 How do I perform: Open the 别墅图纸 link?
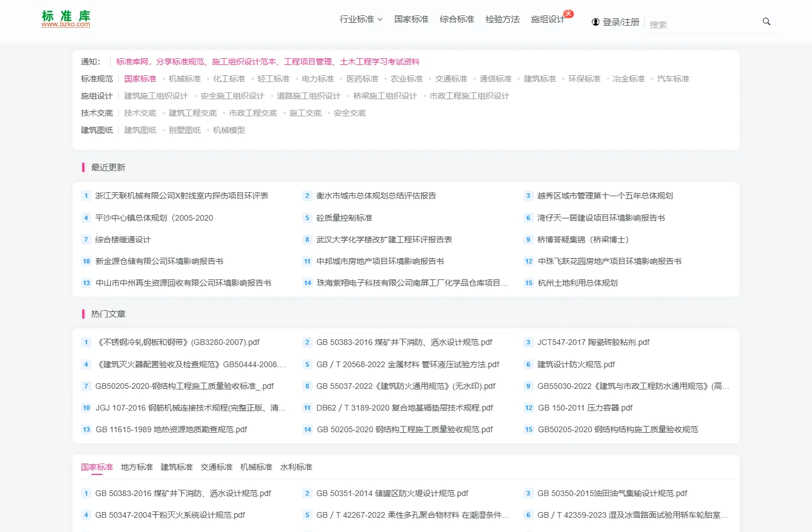click(185, 130)
